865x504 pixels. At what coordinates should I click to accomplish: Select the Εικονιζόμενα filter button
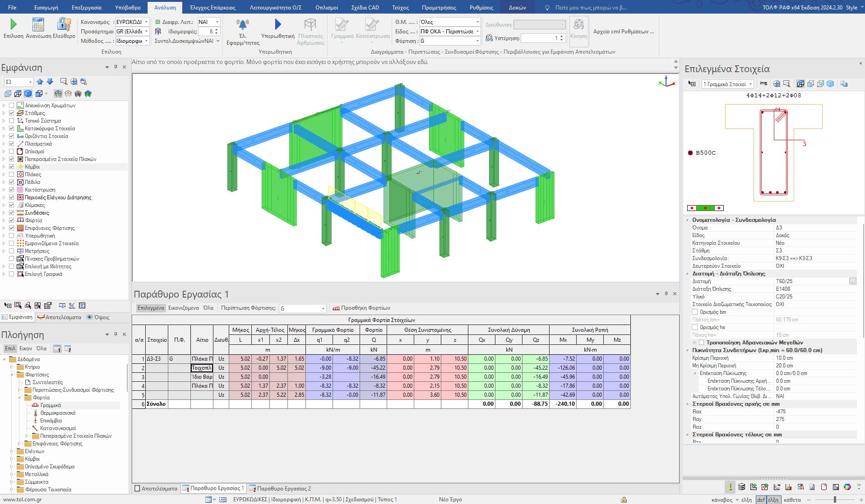pos(184,308)
